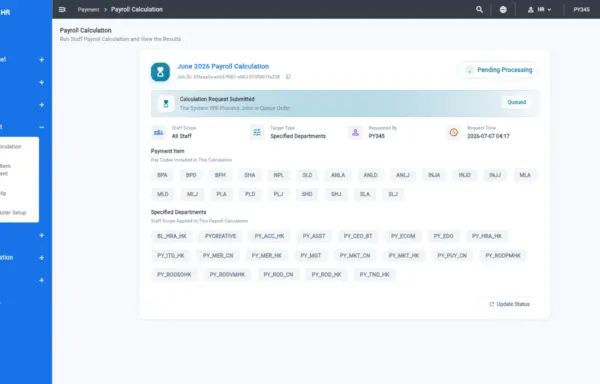Image resolution: width=600 pixels, height=384 pixels.
Task: Select the SHJ pay code chip
Action: 336,194
